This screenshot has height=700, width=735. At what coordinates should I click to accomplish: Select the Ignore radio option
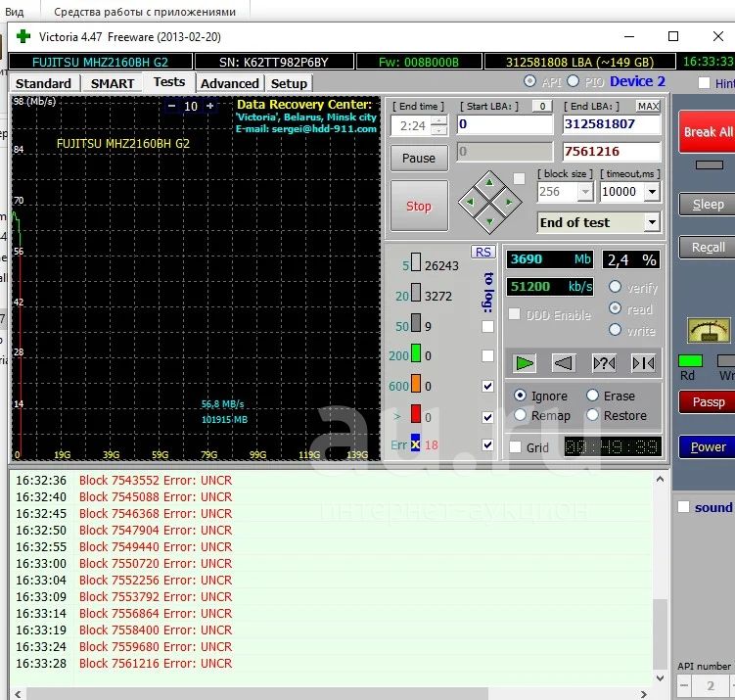[520, 396]
